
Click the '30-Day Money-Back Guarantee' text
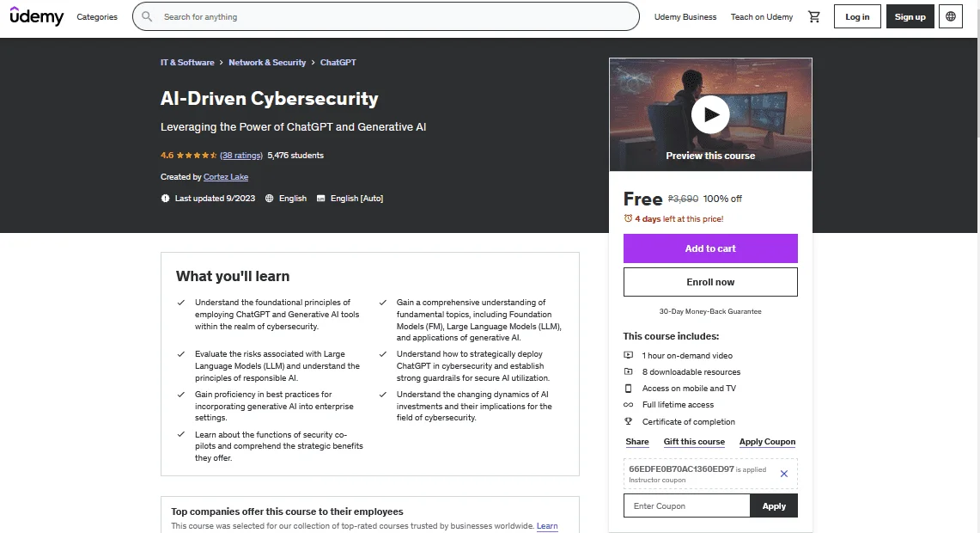pos(710,311)
